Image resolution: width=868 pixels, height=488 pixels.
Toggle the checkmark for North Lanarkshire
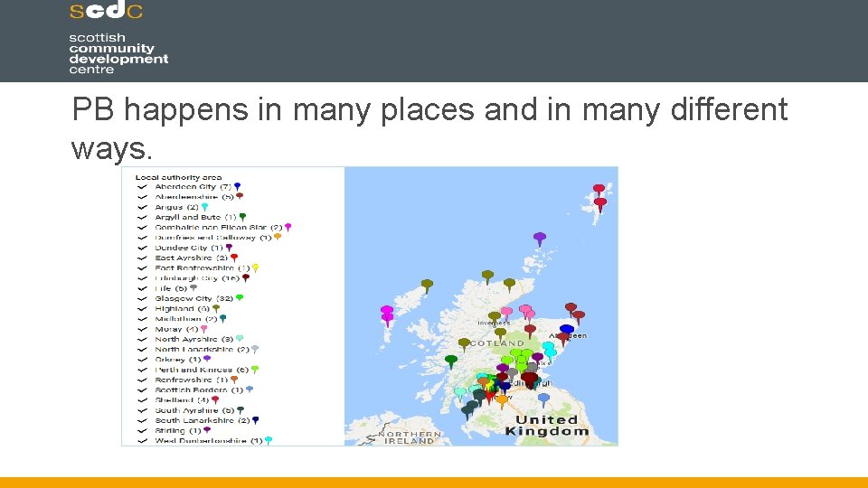pyautogui.click(x=142, y=349)
